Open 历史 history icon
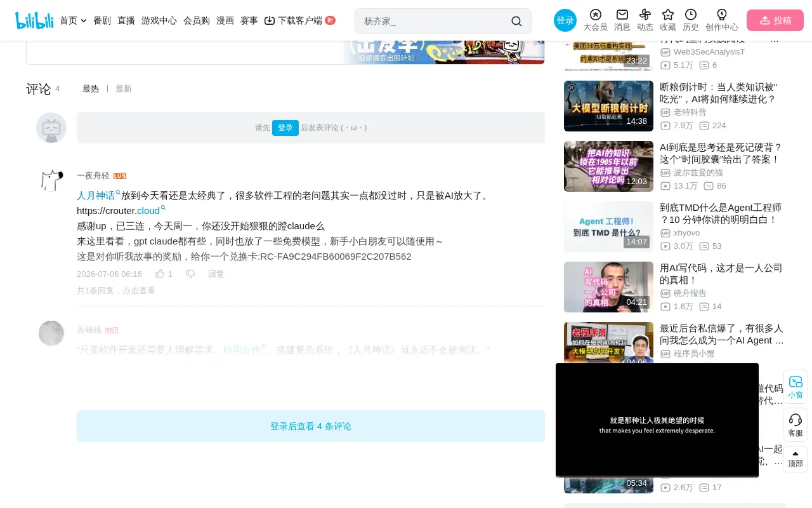 (x=691, y=20)
